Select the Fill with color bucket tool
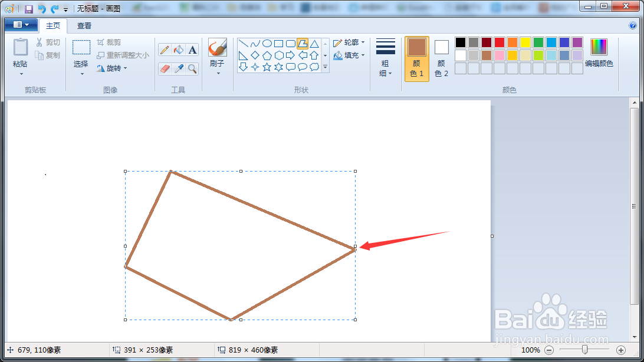644x362 pixels. [178, 50]
